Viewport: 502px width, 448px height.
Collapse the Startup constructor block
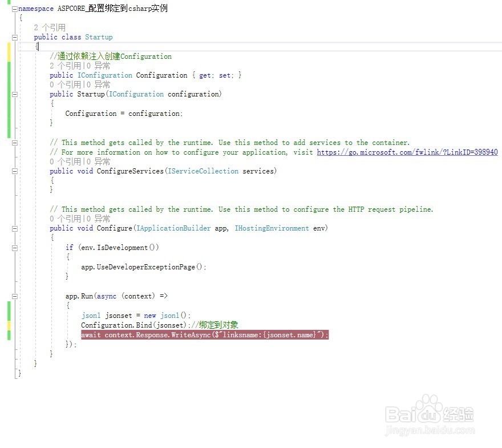point(14,94)
